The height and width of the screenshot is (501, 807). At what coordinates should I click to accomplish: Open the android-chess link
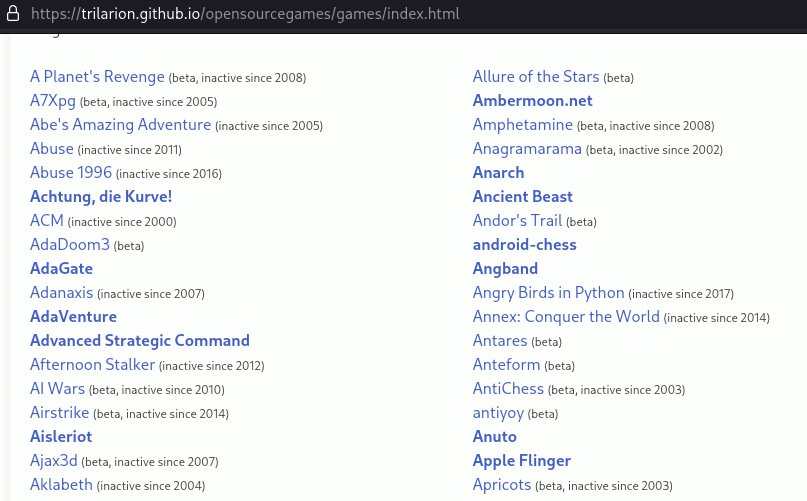coord(524,245)
